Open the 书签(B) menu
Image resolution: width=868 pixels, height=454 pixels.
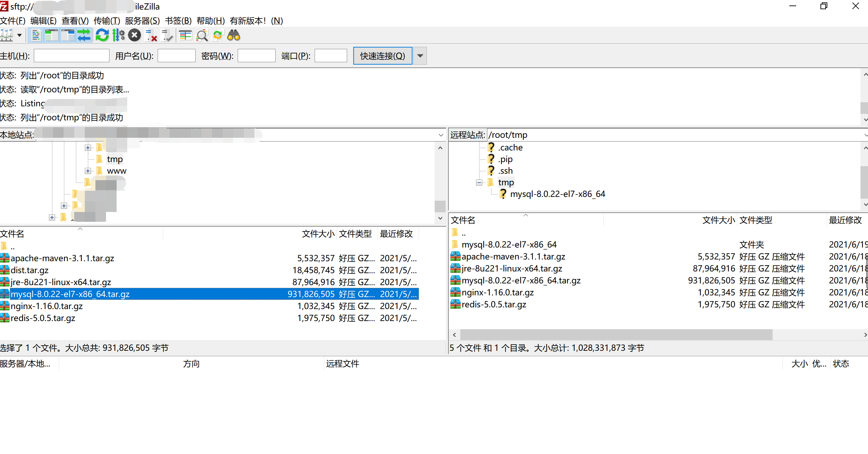(178, 21)
